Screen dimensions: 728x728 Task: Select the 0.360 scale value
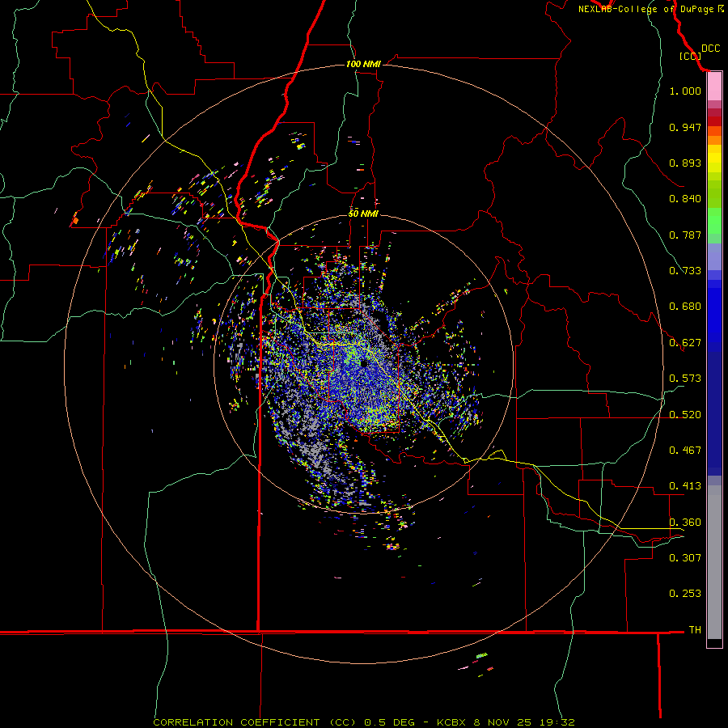685,523
